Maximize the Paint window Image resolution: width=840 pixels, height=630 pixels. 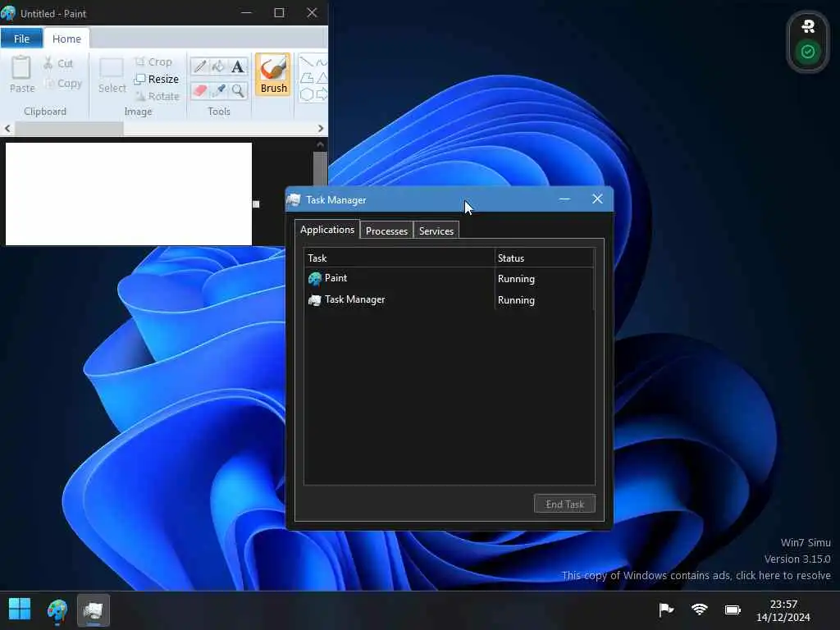279,13
